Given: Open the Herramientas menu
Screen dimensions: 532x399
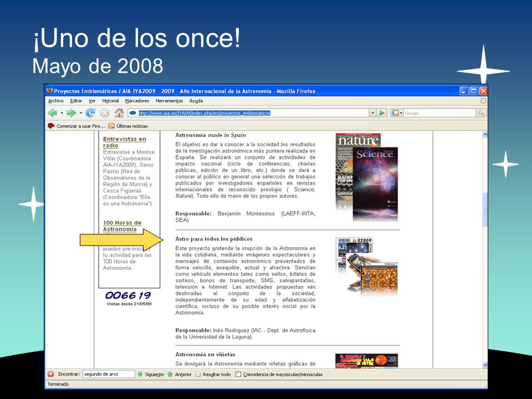Looking at the screenshot, I should (x=169, y=101).
